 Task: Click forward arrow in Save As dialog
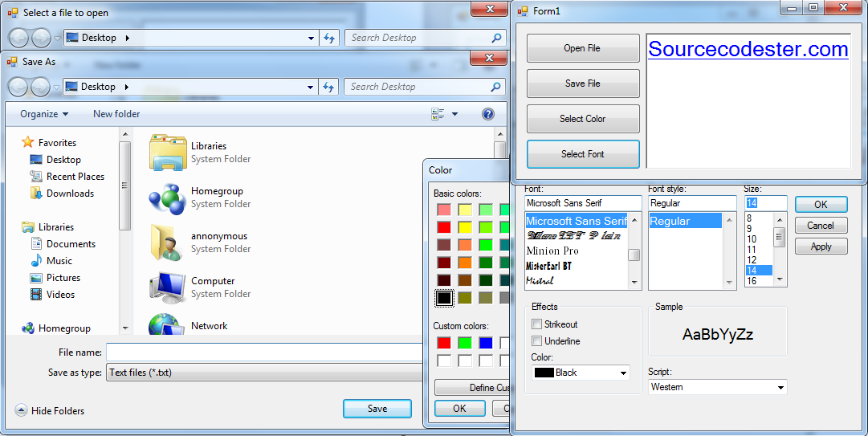click(42, 87)
